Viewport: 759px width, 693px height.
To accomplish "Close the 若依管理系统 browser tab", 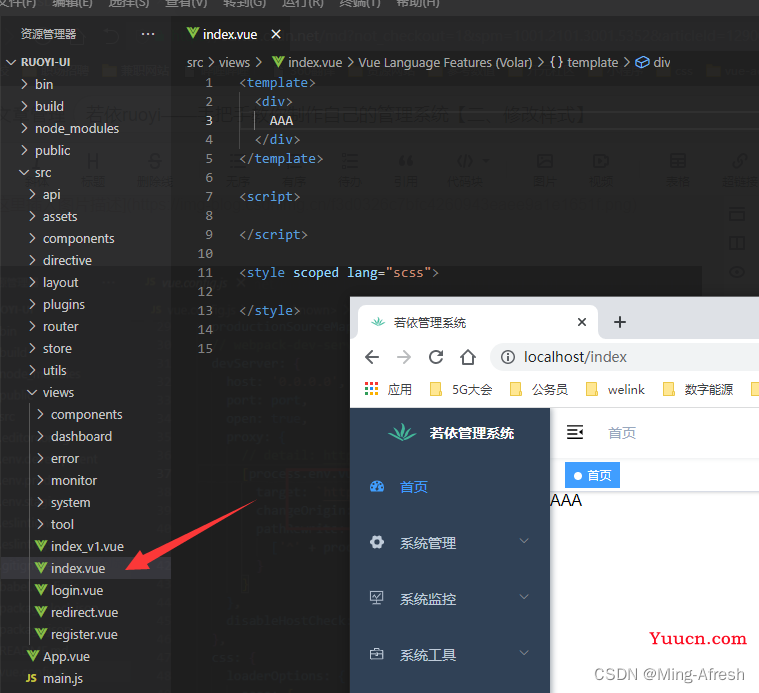I will 582,322.
